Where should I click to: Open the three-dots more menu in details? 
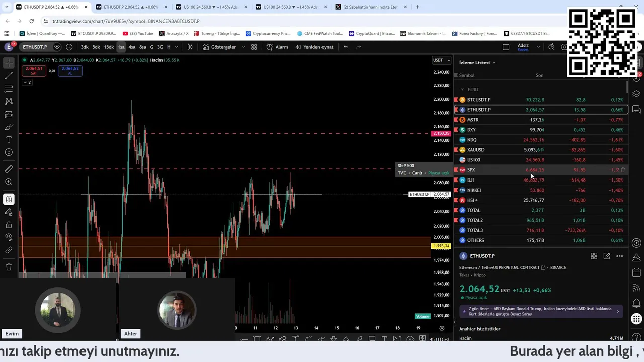click(619, 256)
